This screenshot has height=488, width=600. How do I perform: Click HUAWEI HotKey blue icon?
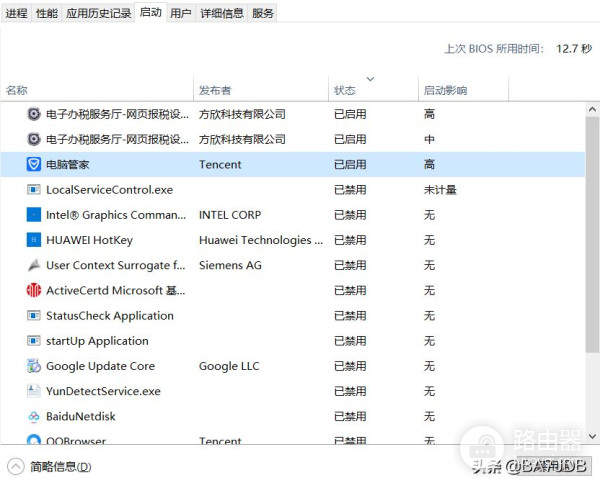(x=34, y=240)
